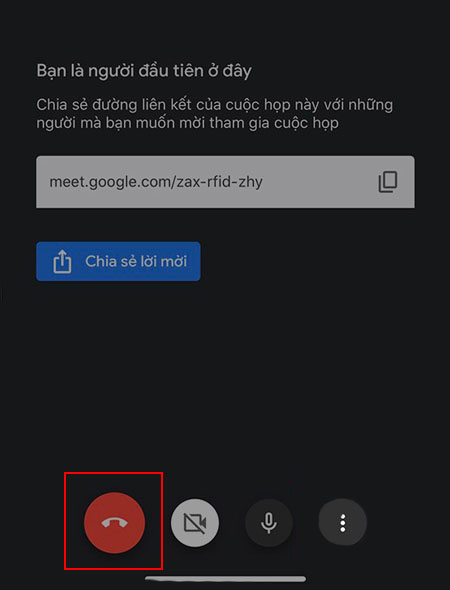Tap the phone handset icon

point(114,523)
